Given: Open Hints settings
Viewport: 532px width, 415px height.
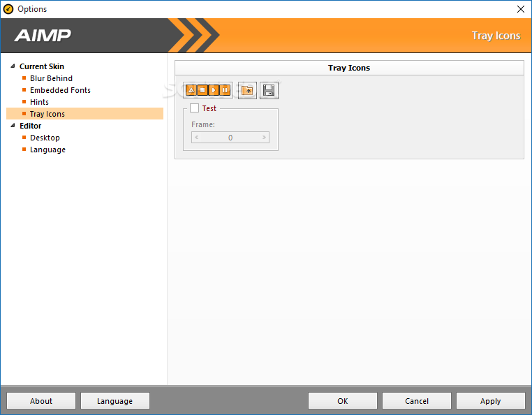Looking at the screenshot, I should click(x=39, y=102).
